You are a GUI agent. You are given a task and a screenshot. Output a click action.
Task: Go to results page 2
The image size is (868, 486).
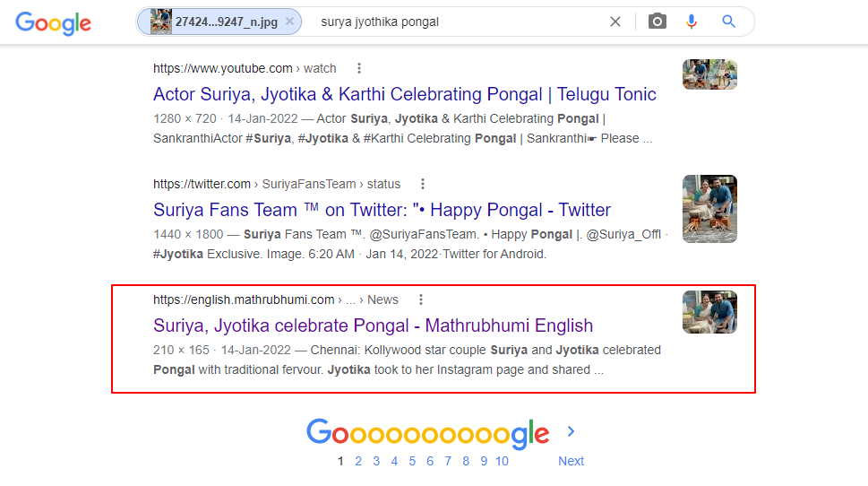click(358, 461)
